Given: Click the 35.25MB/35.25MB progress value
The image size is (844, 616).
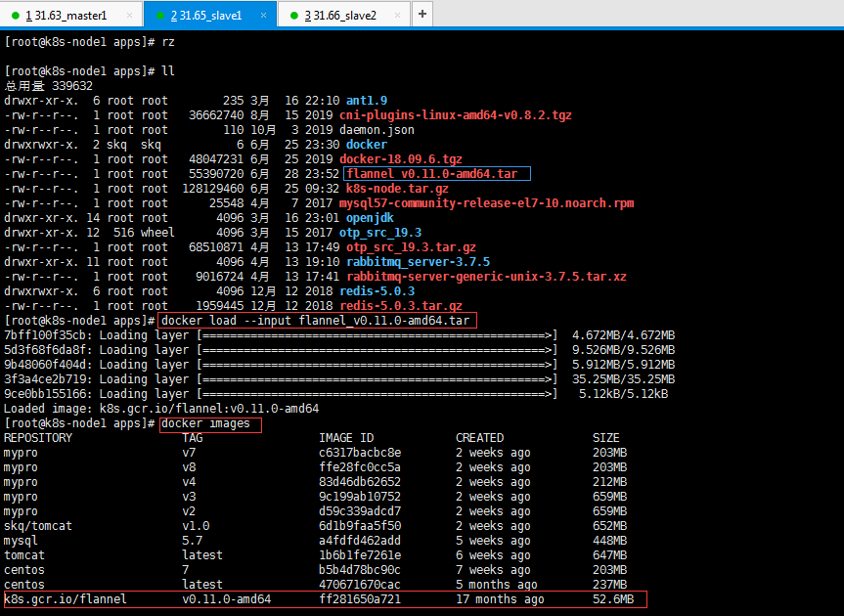Looking at the screenshot, I should [623, 379].
